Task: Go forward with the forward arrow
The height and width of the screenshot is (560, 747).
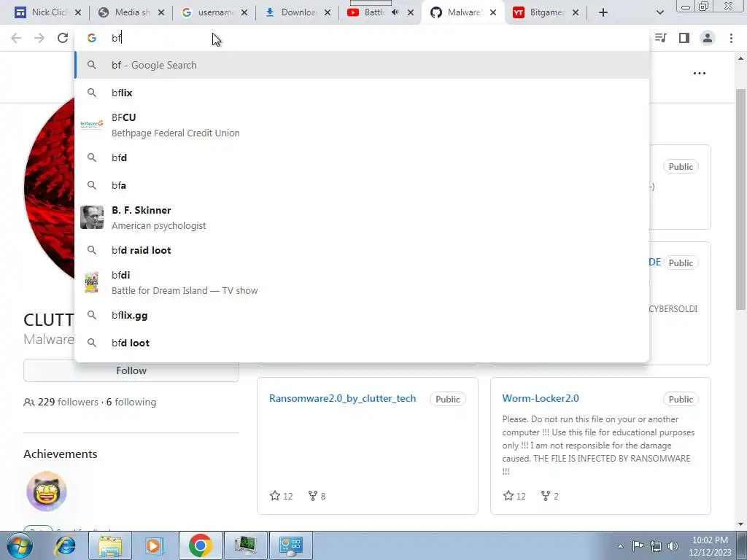Action: (39, 38)
